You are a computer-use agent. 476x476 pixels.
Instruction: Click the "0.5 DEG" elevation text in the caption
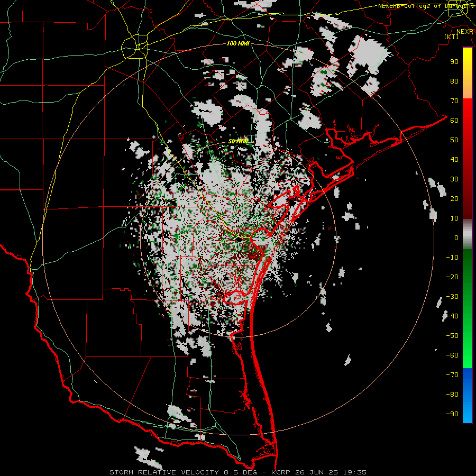click(240, 472)
